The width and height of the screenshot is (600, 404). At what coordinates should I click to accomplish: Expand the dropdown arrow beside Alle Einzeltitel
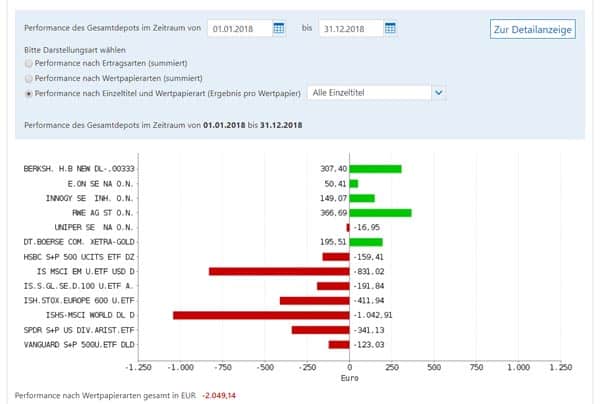pyautogui.click(x=439, y=93)
